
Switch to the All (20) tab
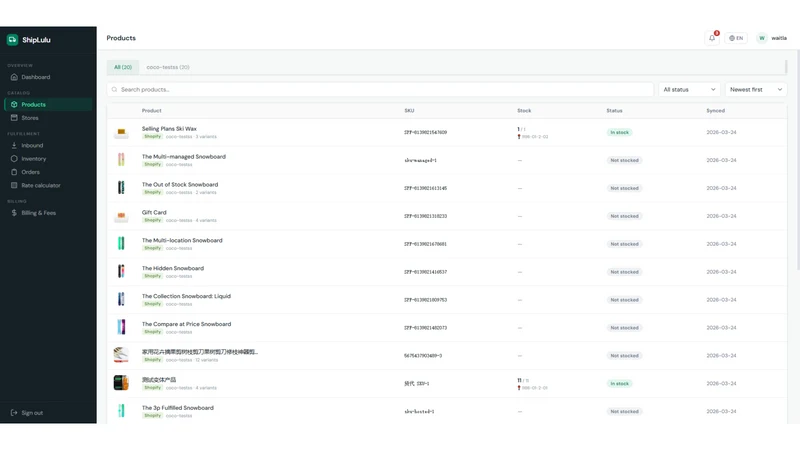(x=123, y=67)
